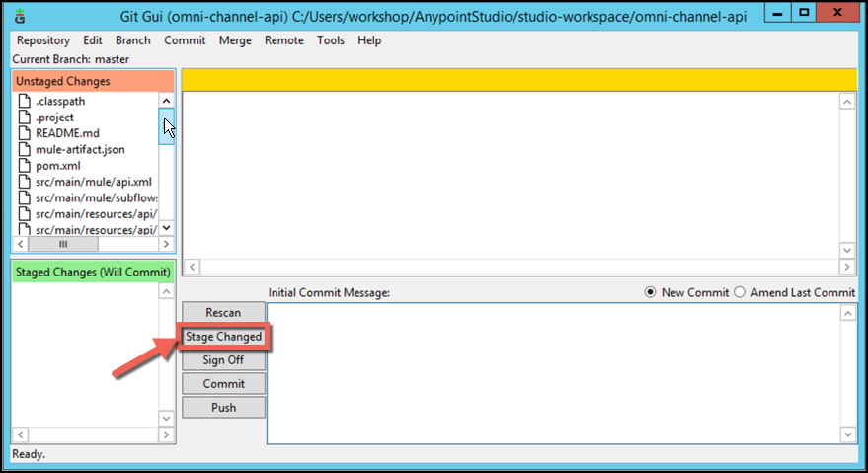Click the left arrow of the unstaged horizontal scrollbar
This screenshot has height=473, width=868.
pos(21,244)
